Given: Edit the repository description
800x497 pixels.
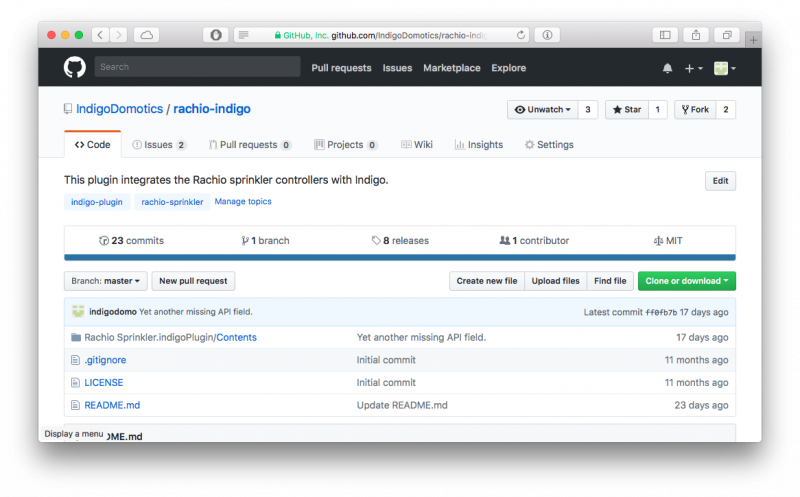Looking at the screenshot, I should [720, 181].
